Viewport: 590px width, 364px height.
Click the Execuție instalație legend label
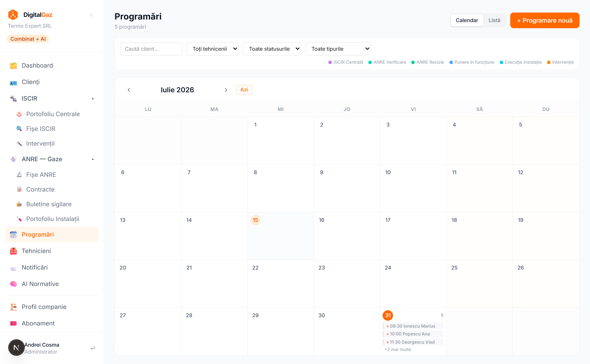coord(523,62)
